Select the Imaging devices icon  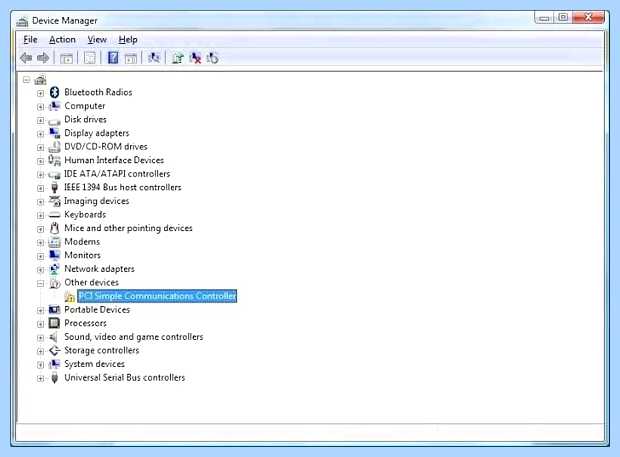(x=55, y=201)
